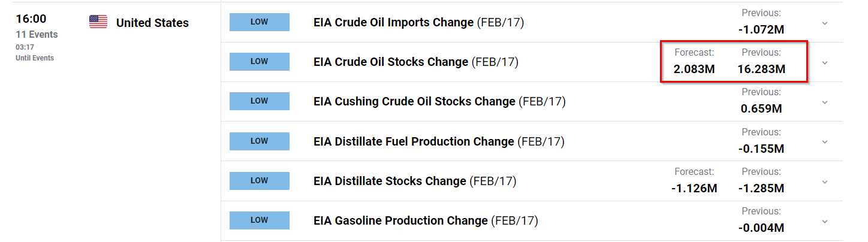Open EIA Cushing Crude Oil Stocks Change
Screen dimensions: 868x242
coord(439,102)
